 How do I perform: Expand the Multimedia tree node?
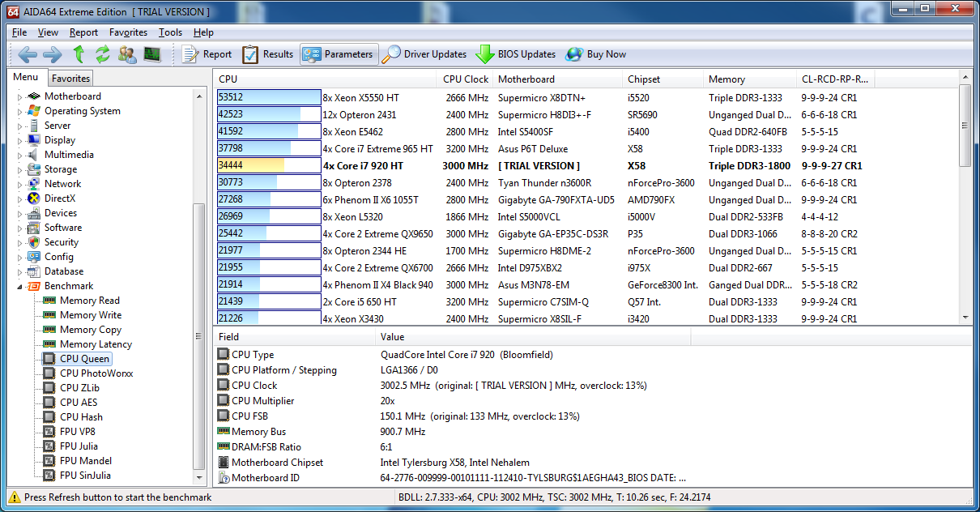(20, 155)
